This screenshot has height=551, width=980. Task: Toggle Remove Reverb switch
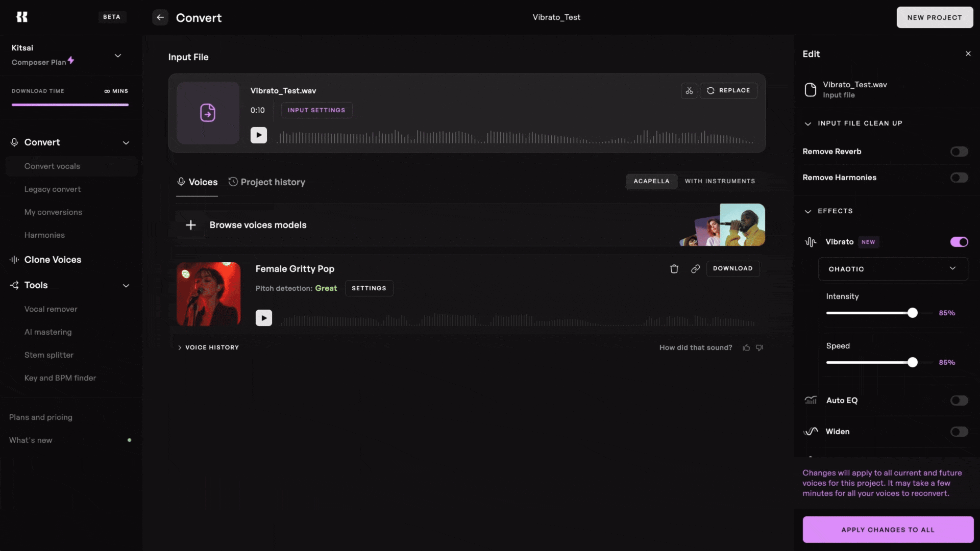point(959,152)
